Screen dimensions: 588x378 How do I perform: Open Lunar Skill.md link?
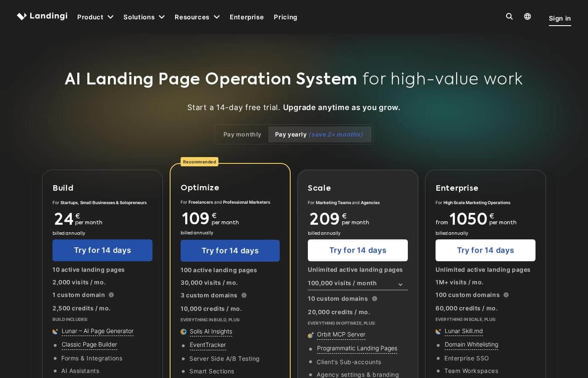point(464,331)
